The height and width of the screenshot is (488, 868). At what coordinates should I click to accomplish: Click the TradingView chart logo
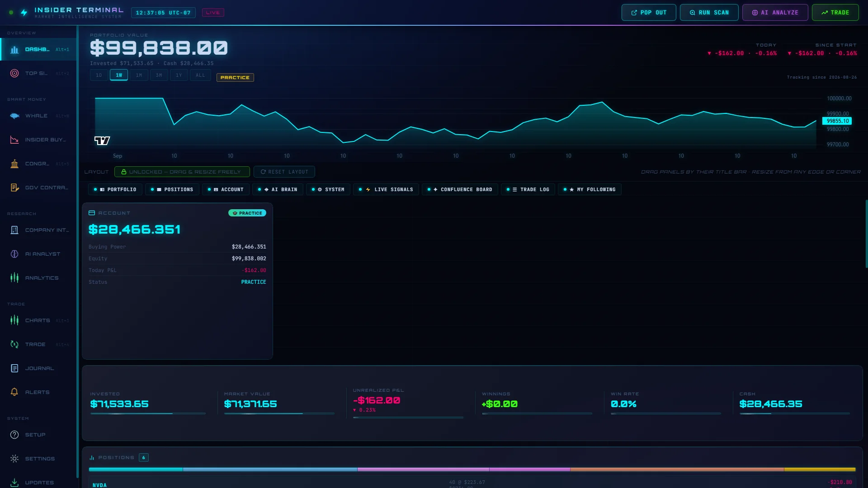[x=102, y=141]
